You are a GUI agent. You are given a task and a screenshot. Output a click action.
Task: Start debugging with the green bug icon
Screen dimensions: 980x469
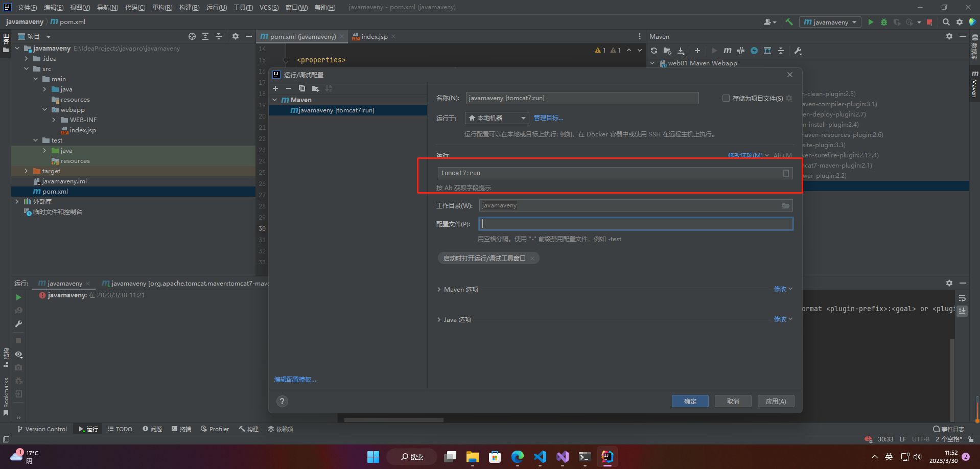(x=884, y=22)
